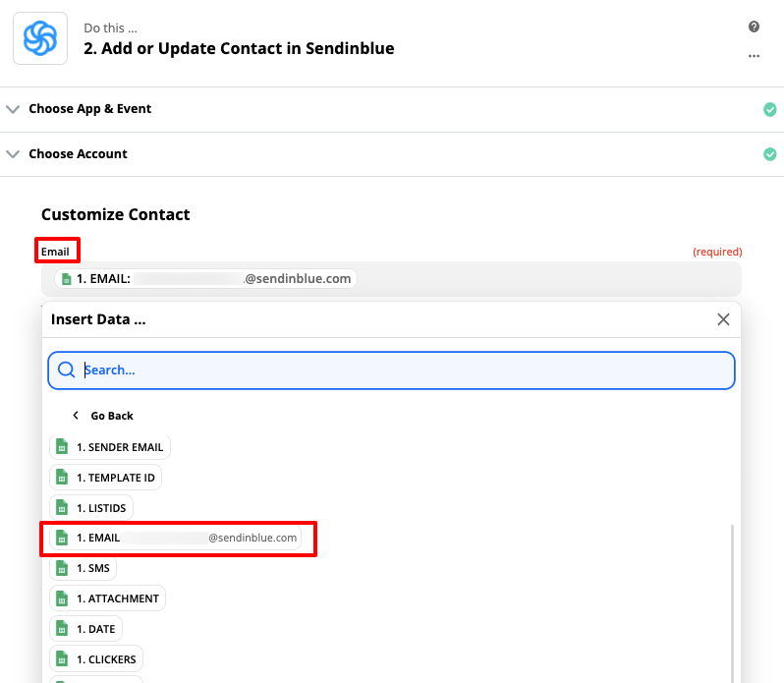Select the 1. EMAIL @sendinblue.com option
The height and width of the screenshot is (683, 784).
[176, 538]
